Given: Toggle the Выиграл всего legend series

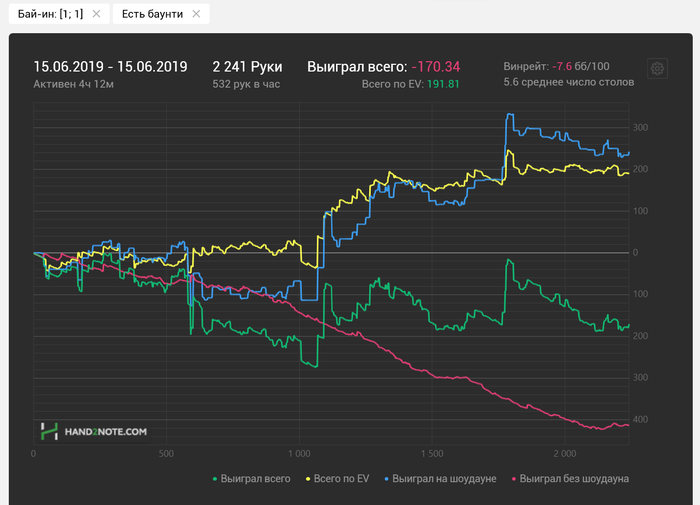Looking at the screenshot, I should tap(252, 479).
